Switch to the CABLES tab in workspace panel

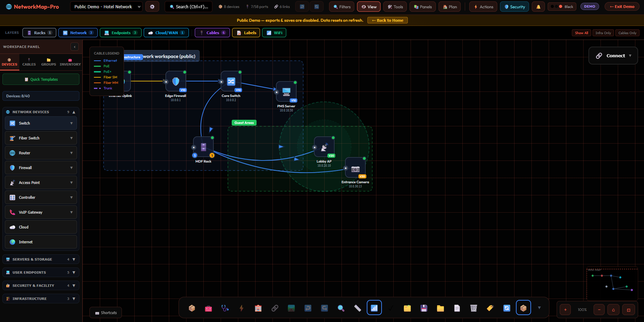29,62
